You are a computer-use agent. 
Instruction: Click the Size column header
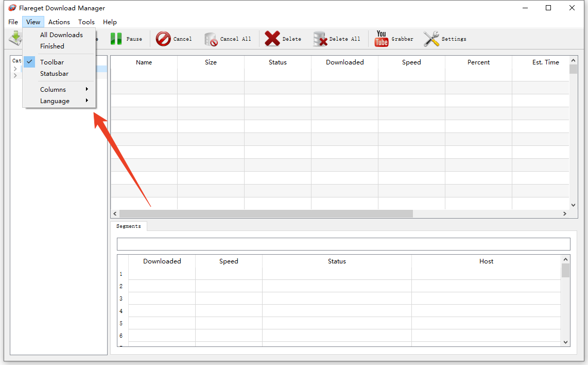click(x=211, y=62)
